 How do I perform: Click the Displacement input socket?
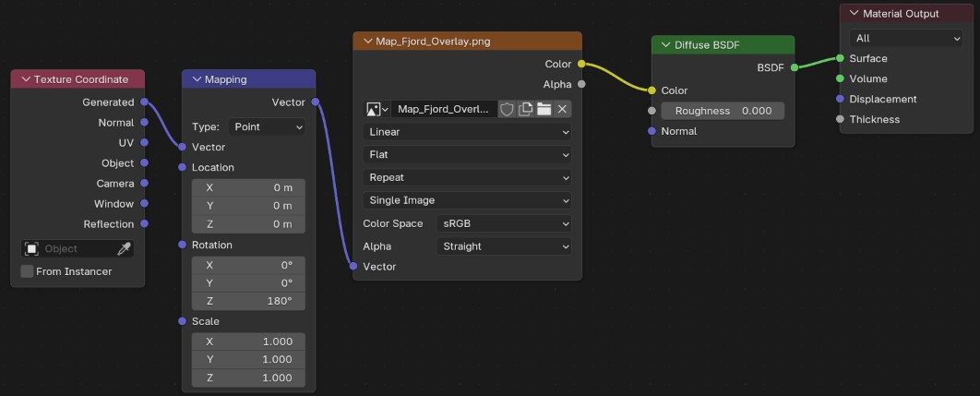point(840,99)
